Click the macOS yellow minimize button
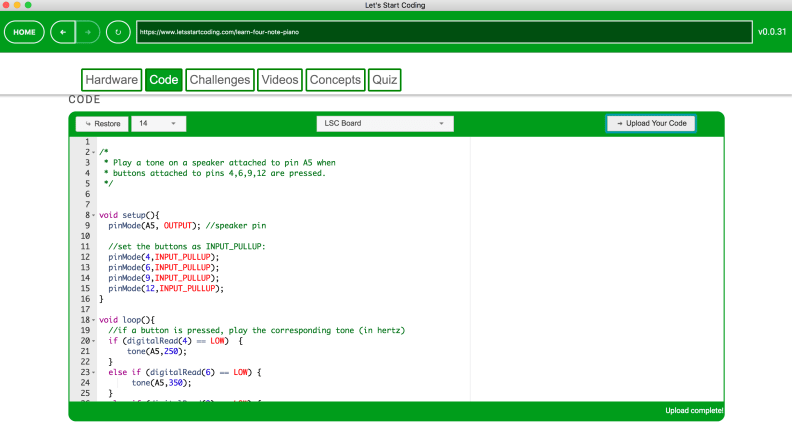Viewport: 792px width, 423px height. pos(17,5)
